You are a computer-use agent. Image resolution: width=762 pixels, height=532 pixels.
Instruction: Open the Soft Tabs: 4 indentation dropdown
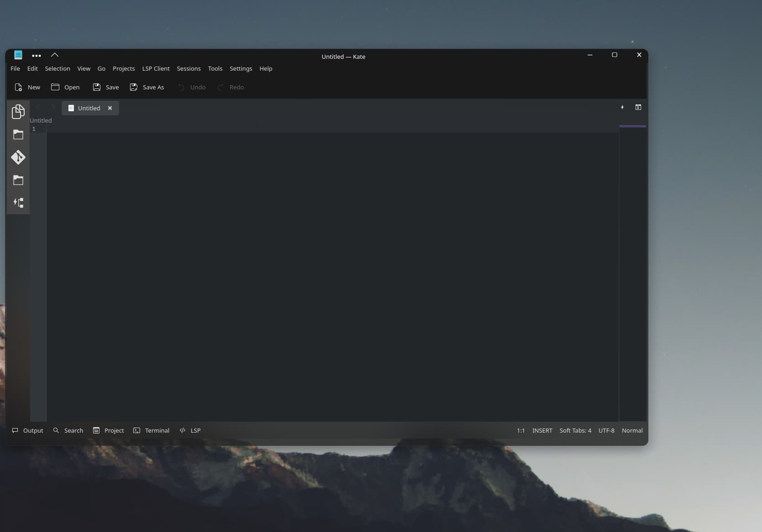click(575, 430)
